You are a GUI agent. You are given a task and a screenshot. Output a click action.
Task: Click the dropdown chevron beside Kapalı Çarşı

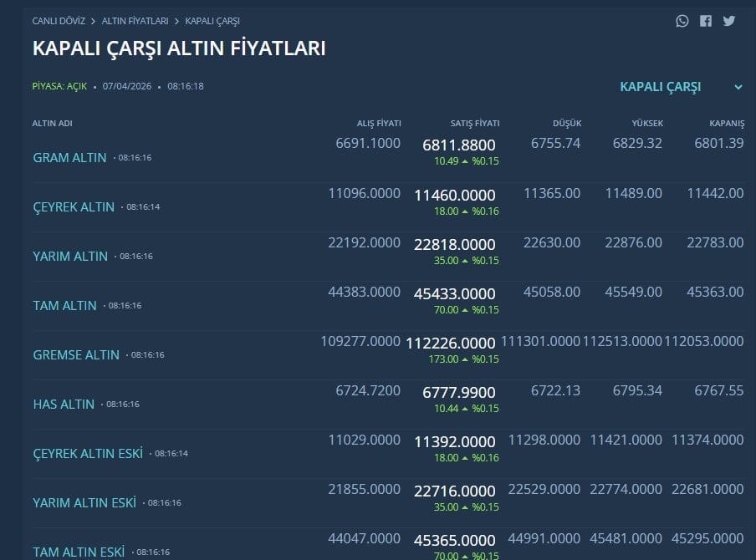tap(738, 87)
